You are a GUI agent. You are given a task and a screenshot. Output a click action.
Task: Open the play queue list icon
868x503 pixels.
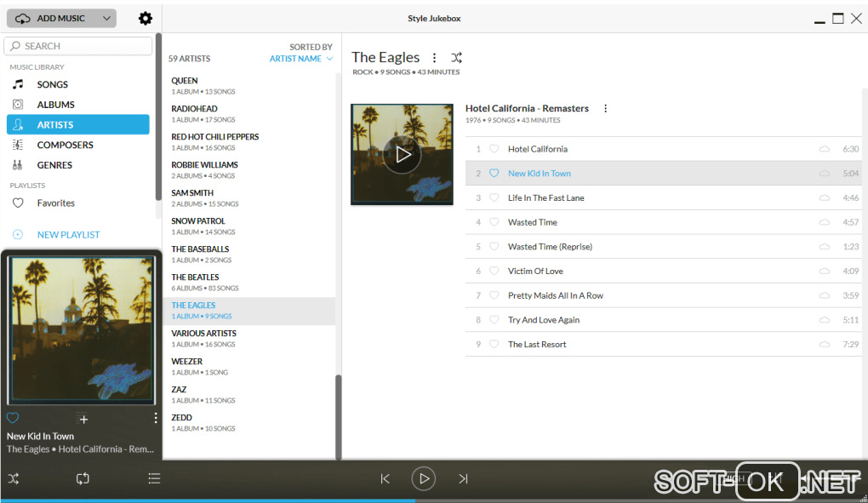[x=154, y=478]
